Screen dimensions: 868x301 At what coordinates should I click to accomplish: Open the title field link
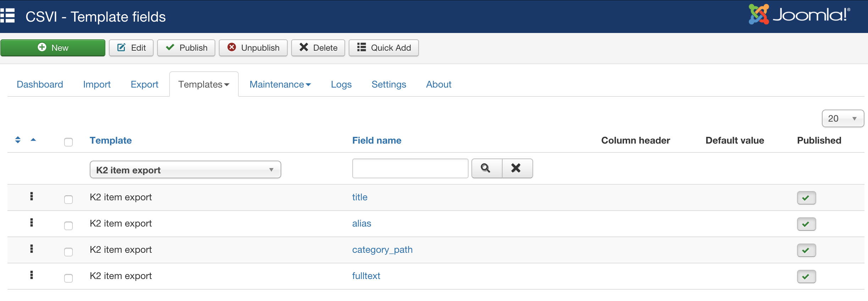click(360, 197)
